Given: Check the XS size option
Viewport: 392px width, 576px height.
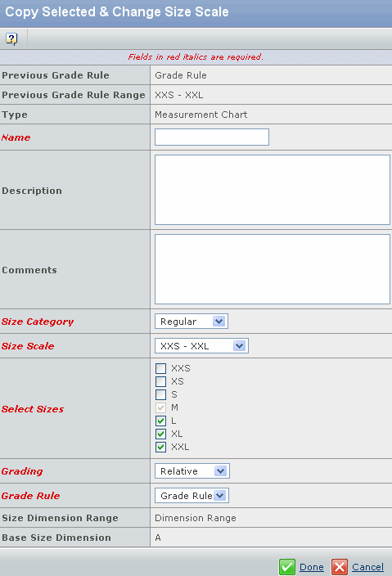Looking at the screenshot, I should point(160,381).
